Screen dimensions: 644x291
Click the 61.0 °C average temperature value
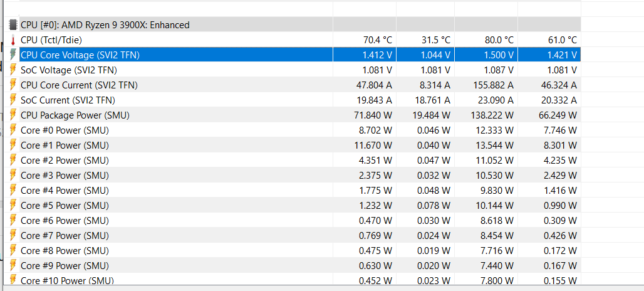pos(563,40)
